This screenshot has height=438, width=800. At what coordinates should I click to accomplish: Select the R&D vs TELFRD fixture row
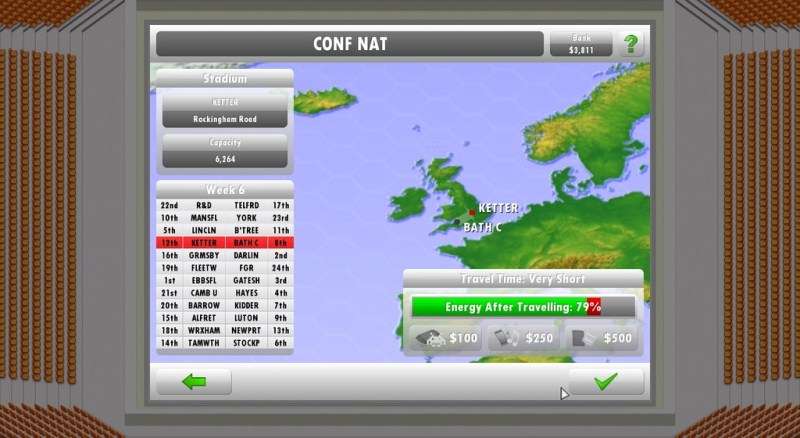(224, 204)
